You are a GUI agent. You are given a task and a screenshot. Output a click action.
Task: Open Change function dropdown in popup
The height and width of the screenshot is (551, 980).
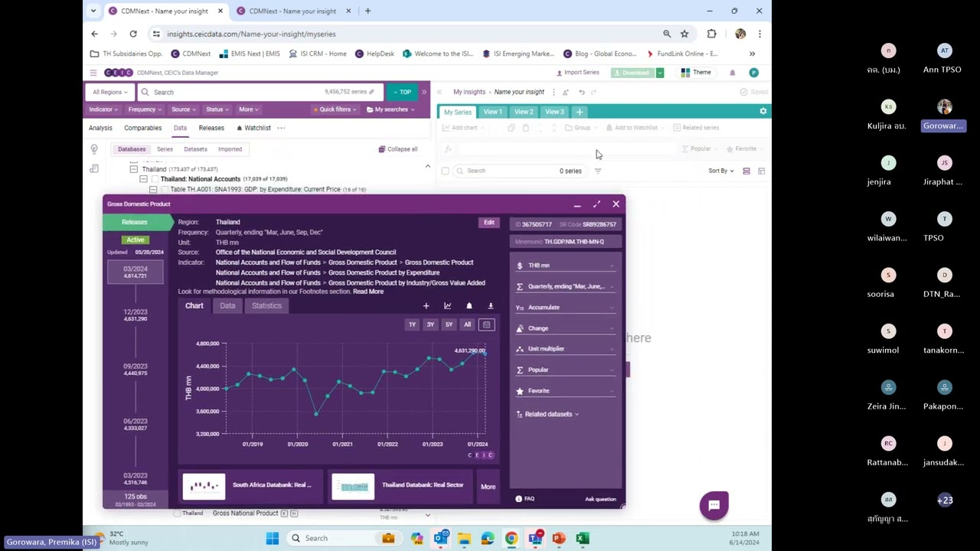[x=566, y=328]
